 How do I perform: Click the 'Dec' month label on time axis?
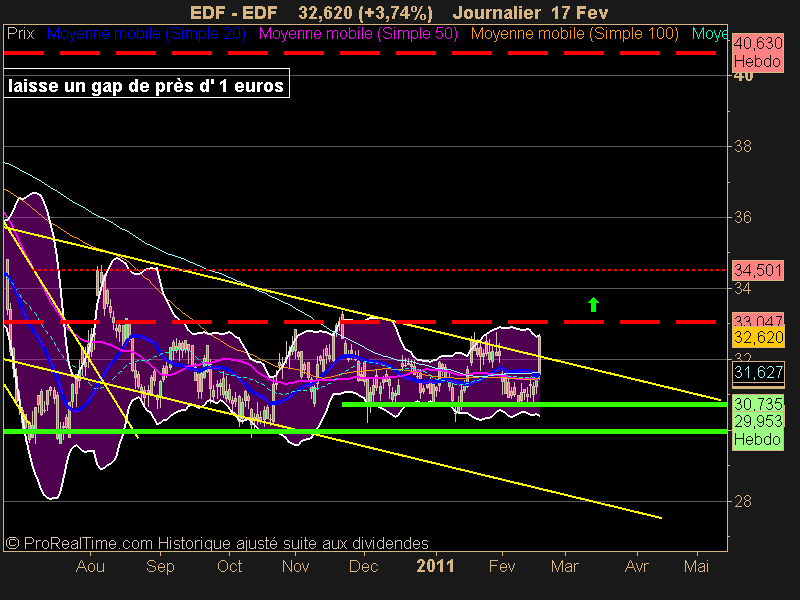364,566
